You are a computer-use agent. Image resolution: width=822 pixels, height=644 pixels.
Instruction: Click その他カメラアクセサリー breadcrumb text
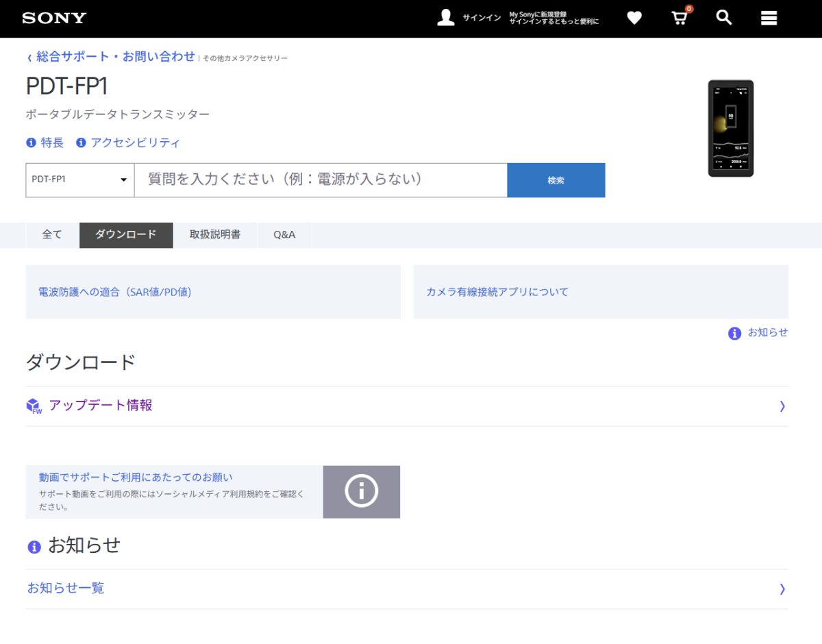click(x=245, y=58)
